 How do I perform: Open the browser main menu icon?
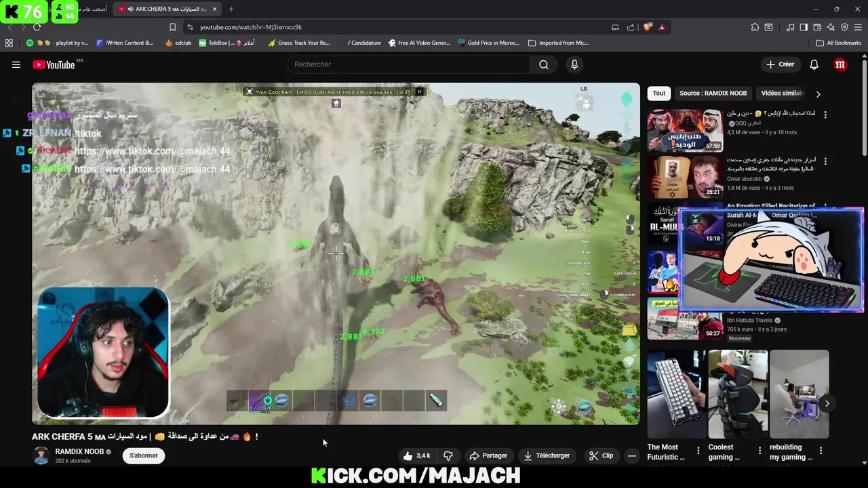859,27
